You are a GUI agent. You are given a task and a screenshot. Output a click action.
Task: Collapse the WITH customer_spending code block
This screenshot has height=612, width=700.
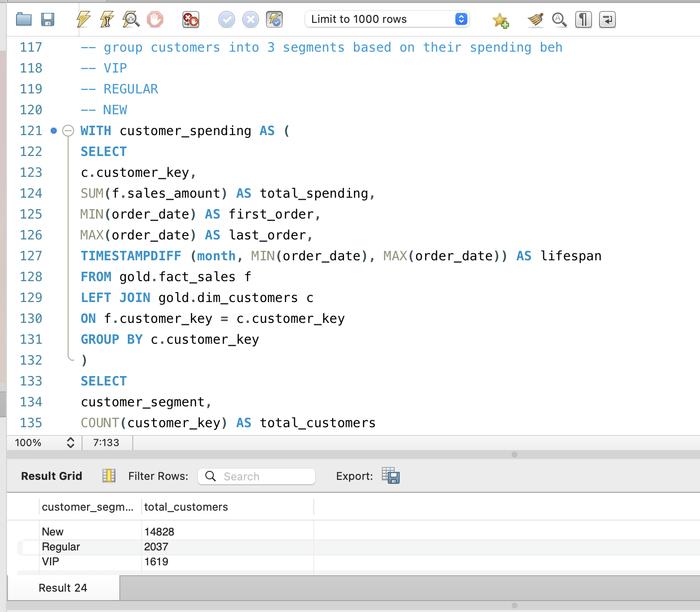[x=68, y=131]
